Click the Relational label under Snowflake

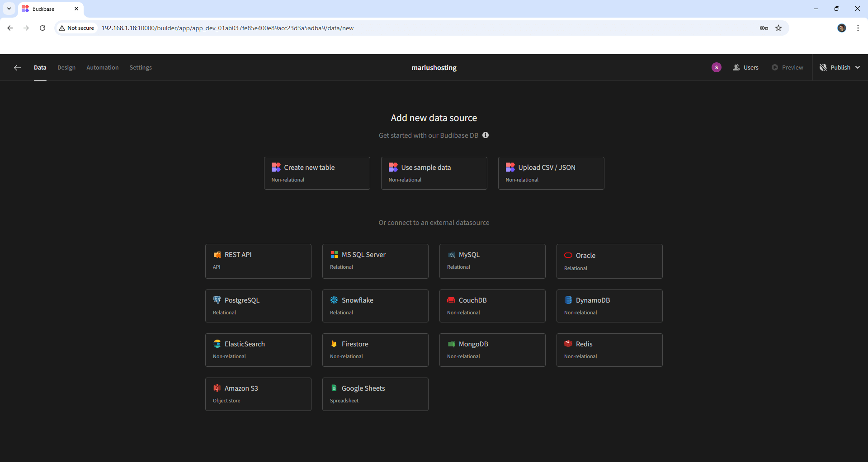pyautogui.click(x=341, y=313)
